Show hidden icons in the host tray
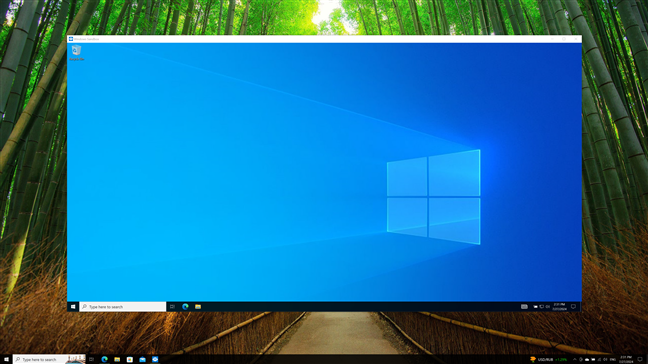The height and width of the screenshot is (364, 648). tap(575, 359)
